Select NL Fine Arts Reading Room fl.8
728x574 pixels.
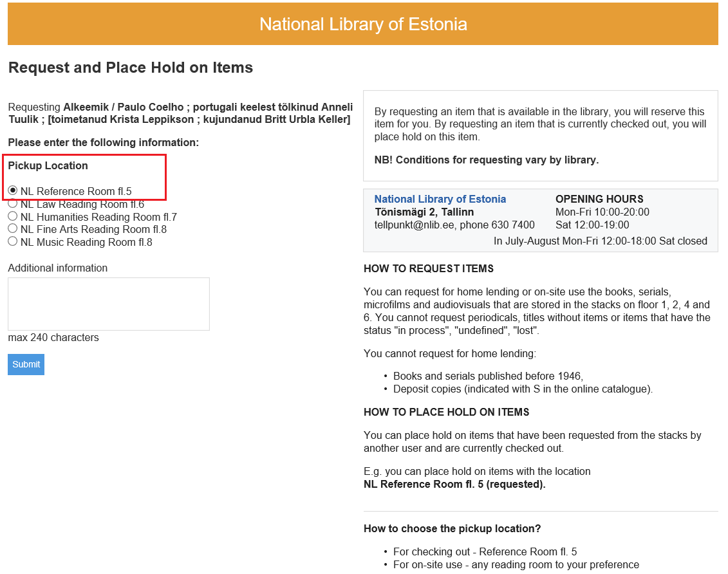12,229
